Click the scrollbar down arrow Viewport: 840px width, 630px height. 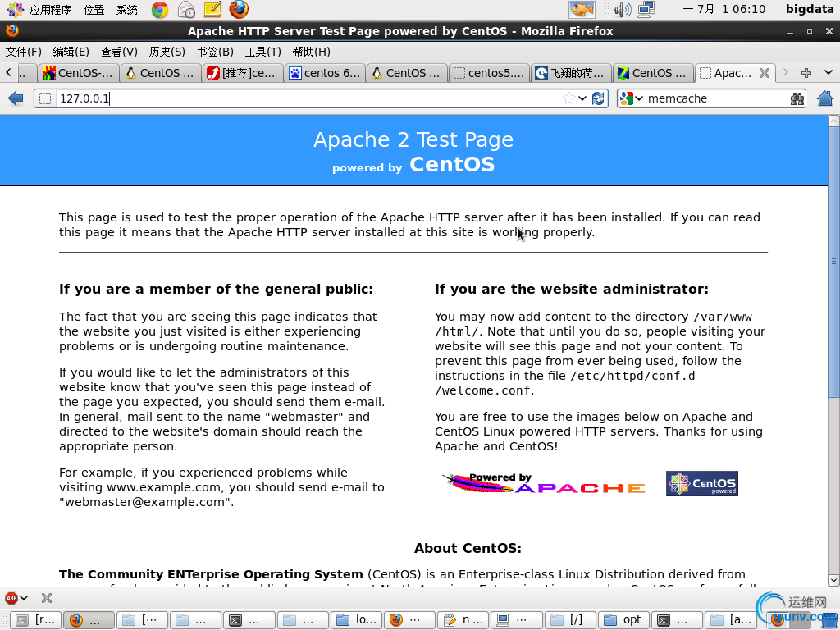(x=833, y=580)
